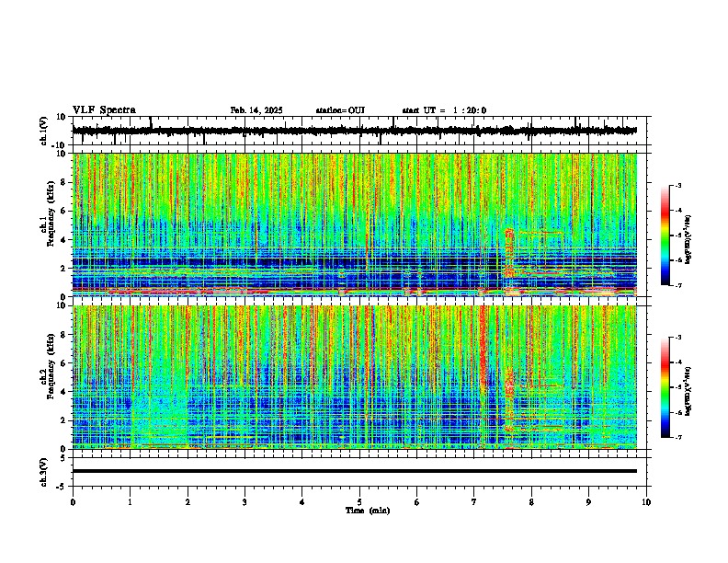Viewport: 728px width, 563px height.
Task: Click the bright burst in ch.1 spectrogram near 7.6 min
Action: point(509,253)
